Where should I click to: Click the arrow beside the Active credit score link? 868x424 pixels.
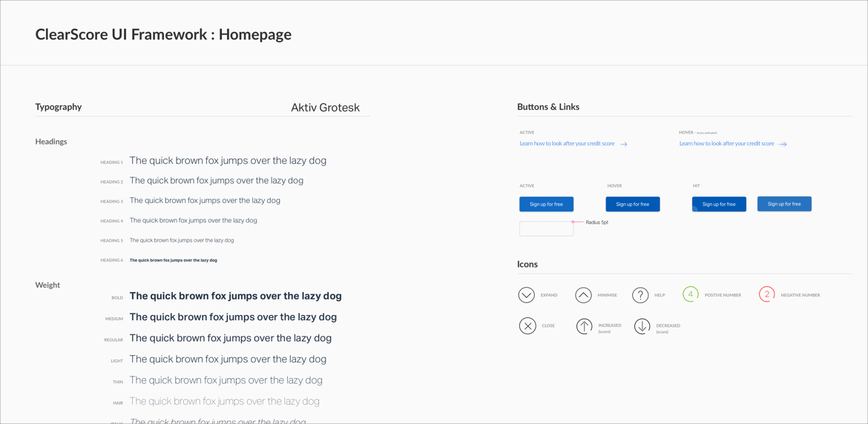[624, 145]
